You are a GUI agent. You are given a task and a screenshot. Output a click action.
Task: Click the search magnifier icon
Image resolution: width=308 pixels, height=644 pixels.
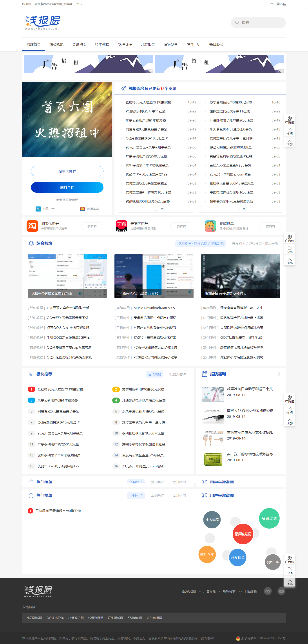coord(237,23)
